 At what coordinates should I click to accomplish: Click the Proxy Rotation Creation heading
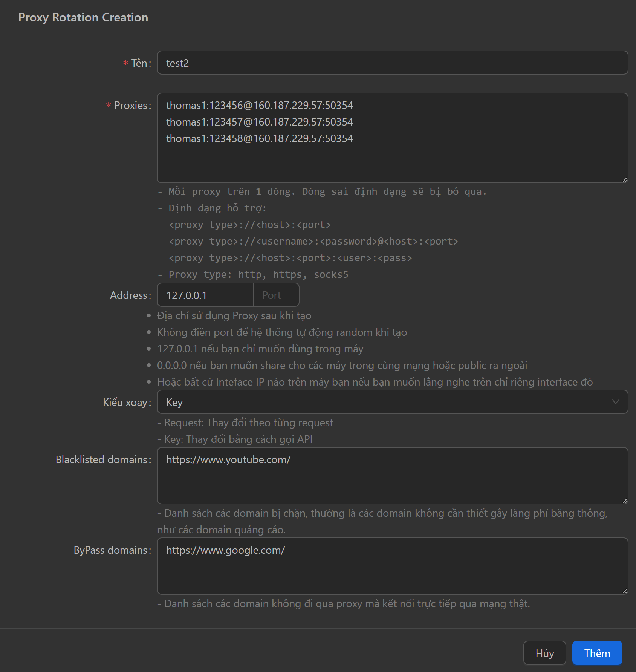83,18
